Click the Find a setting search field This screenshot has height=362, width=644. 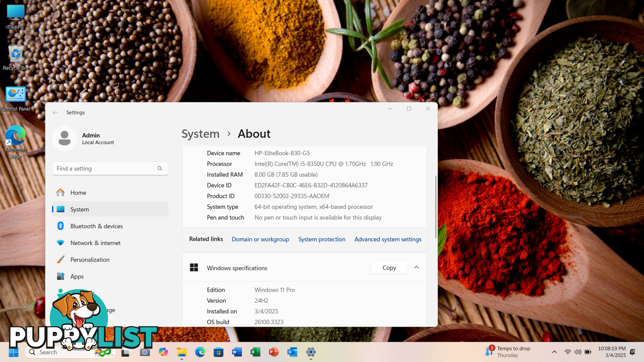point(109,168)
